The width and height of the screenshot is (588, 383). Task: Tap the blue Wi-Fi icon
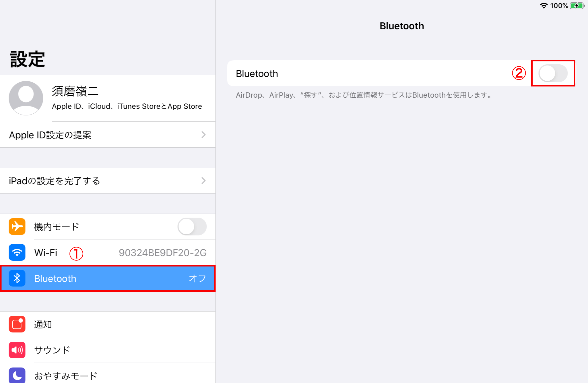pyautogui.click(x=17, y=252)
